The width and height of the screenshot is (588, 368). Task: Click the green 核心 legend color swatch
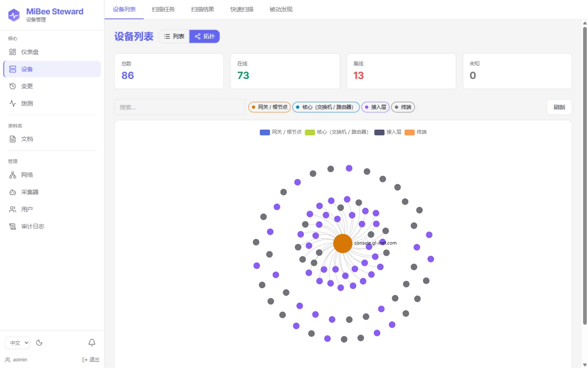310,132
